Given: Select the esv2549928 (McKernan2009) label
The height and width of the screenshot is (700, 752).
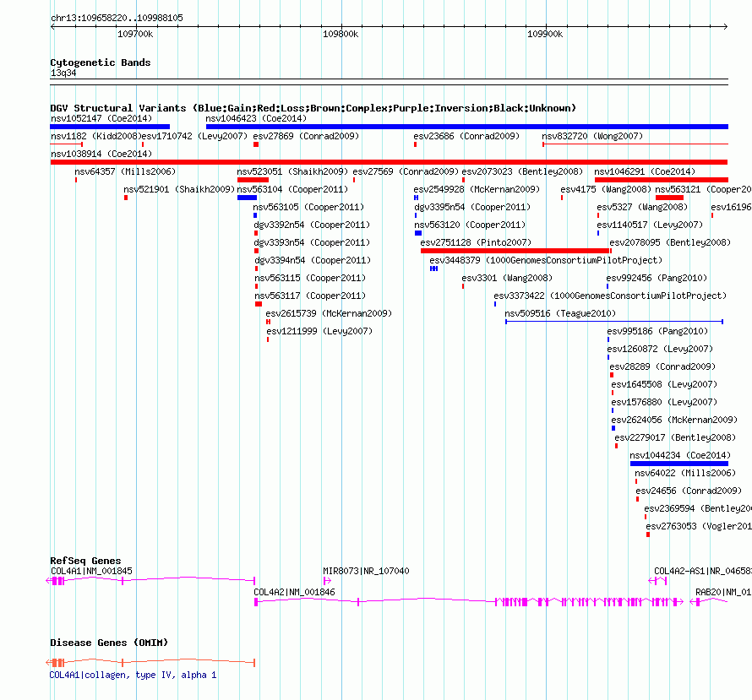Looking at the screenshot, I should click(x=477, y=189).
